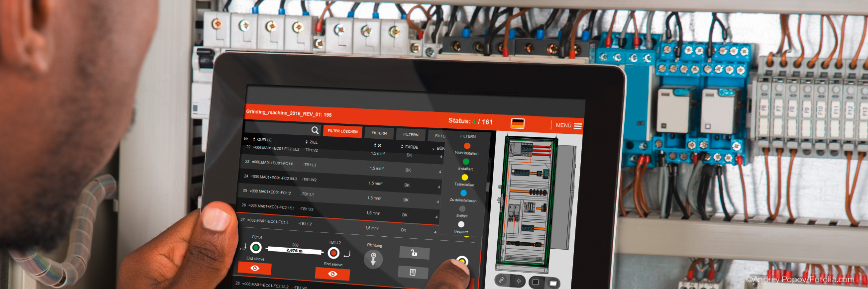Open the first FILTERN dropdown after Filter löschen
Viewport: 868px width, 289px height.
(379, 133)
